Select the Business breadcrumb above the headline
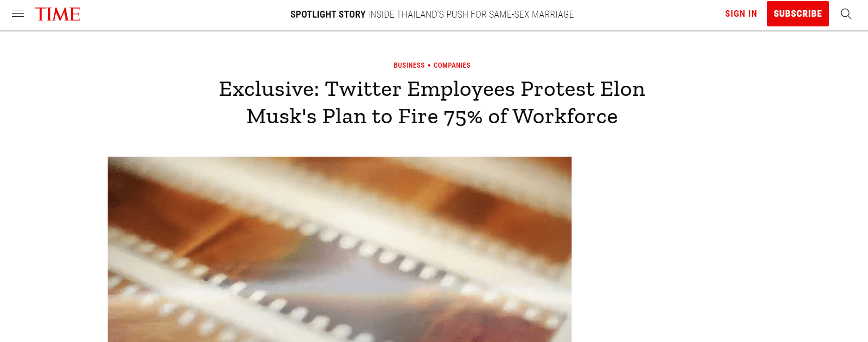 409,65
